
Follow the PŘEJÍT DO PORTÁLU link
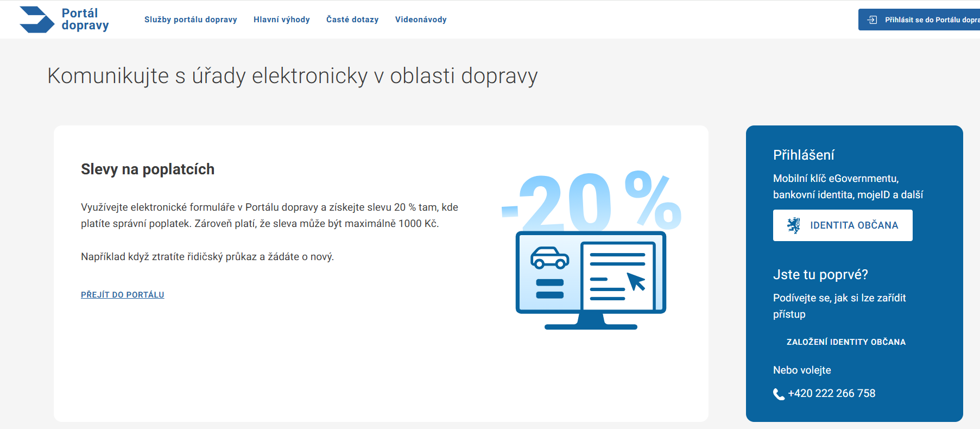click(122, 295)
